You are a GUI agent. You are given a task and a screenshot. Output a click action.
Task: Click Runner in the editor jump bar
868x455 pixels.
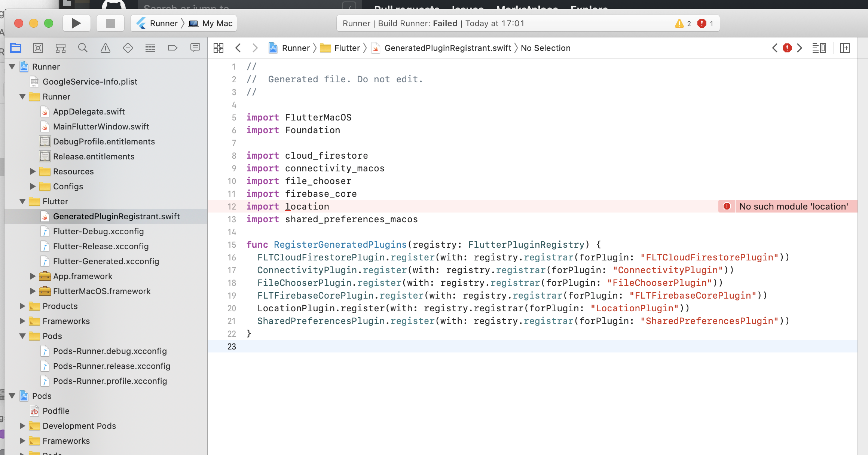[289, 48]
